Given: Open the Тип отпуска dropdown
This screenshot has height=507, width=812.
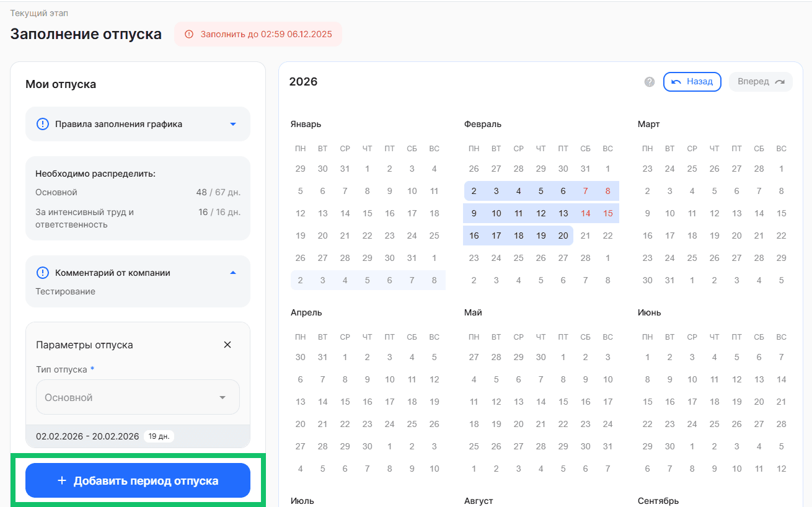Looking at the screenshot, I should tap(138, 397).
